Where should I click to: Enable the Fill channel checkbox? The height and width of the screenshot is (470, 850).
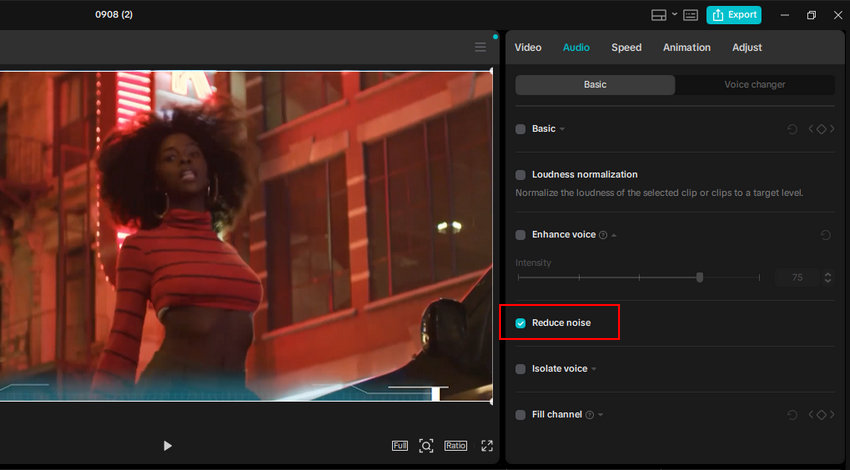tap(520, 415)
